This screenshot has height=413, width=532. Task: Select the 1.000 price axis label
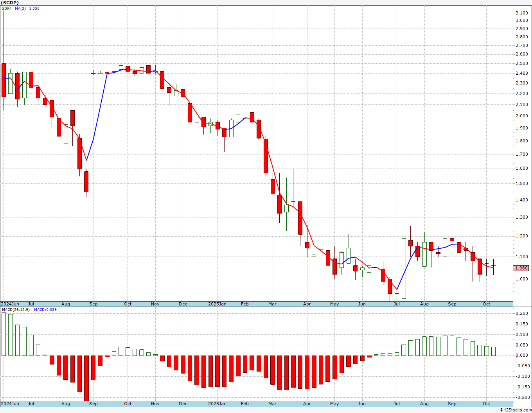click(522, 279)
